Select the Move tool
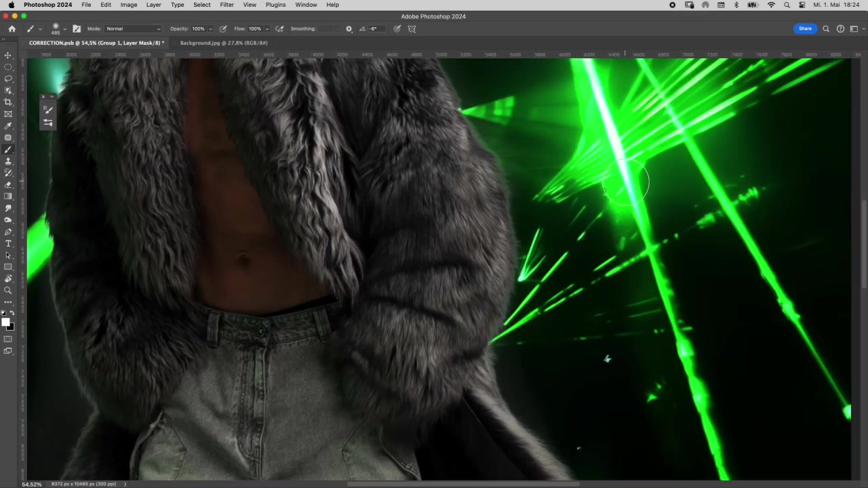The width and height of the screenshot is (868, 488). [8, 55]
